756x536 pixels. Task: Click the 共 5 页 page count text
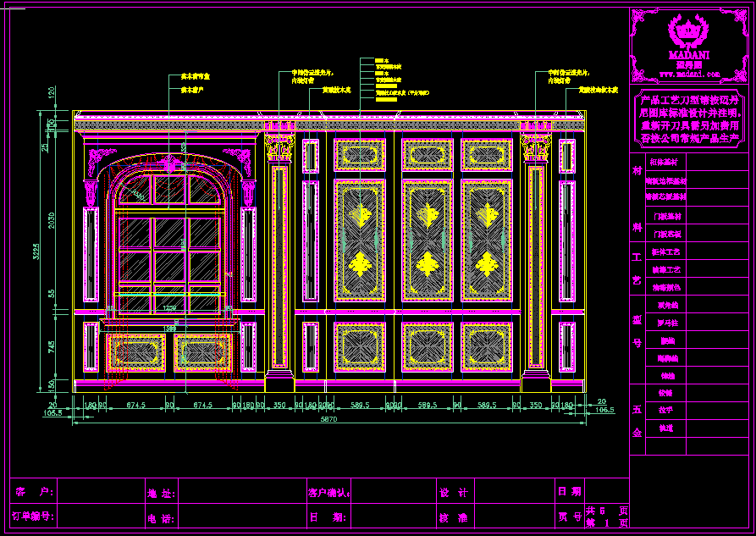click(x=607, y=511)
